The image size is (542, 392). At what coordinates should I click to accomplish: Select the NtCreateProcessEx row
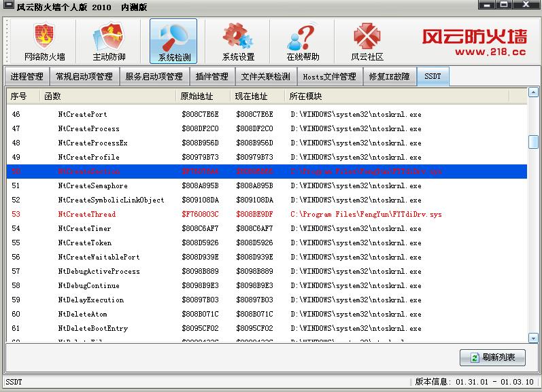tap(267, 143)
